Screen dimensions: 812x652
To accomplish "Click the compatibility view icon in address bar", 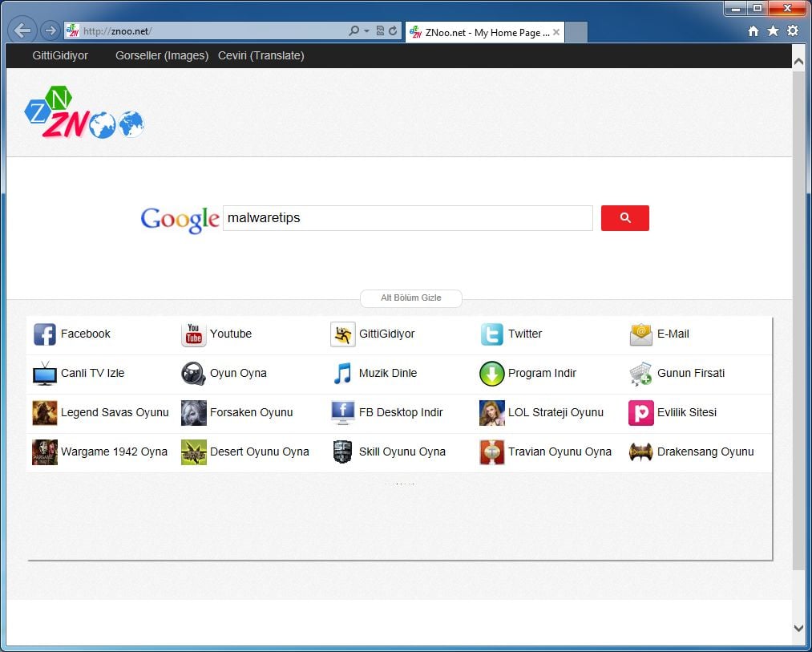I will [x=380, y=31].
